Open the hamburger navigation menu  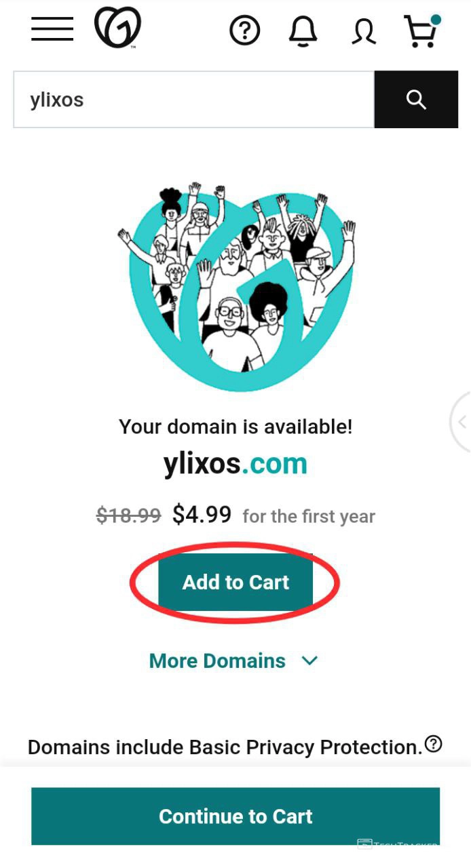(52, 28)
